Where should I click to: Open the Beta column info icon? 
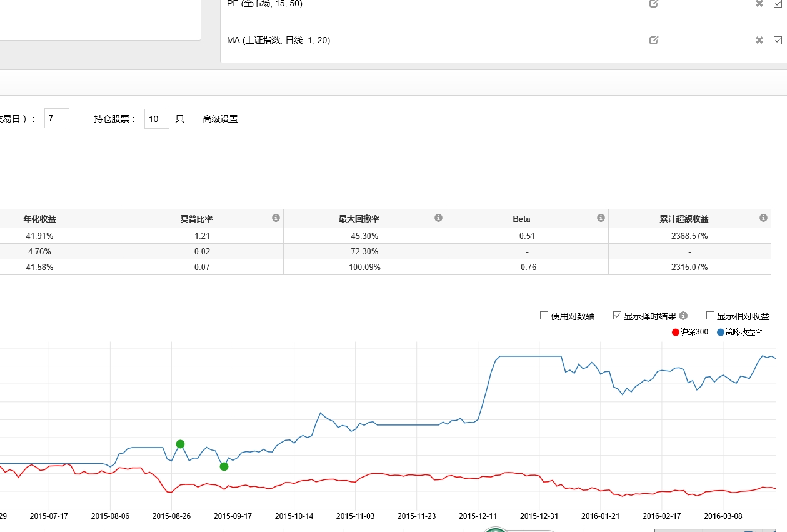tap(601, 218)
